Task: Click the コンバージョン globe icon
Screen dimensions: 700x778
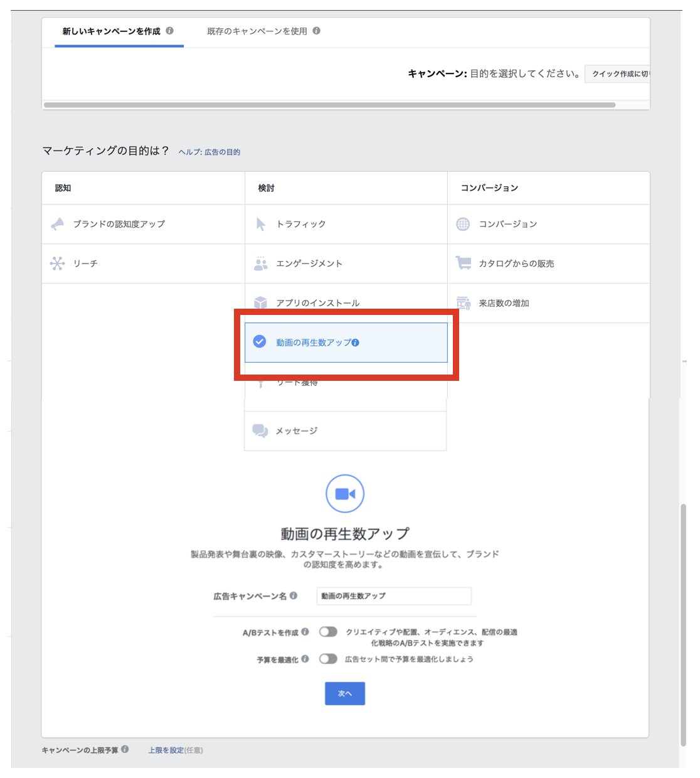Action: 463,224
